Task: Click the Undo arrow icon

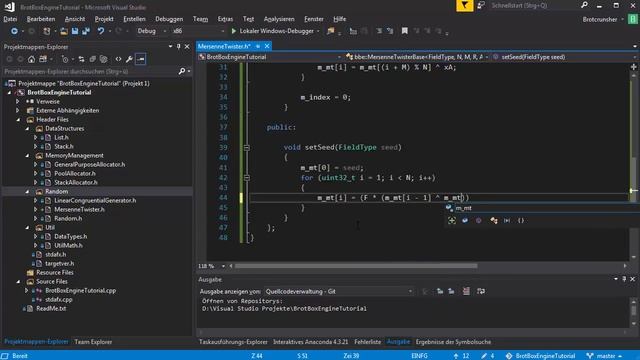Action: (100, 31)
